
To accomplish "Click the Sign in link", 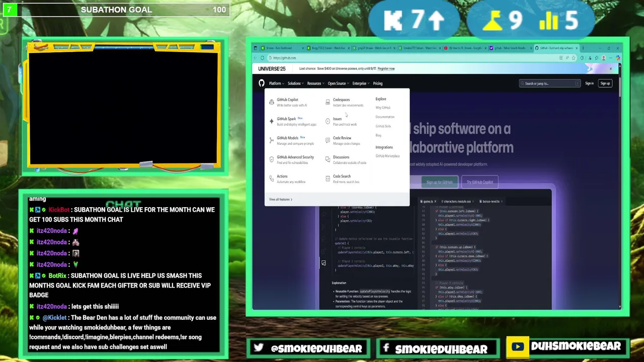I will (x=589, y=83).
